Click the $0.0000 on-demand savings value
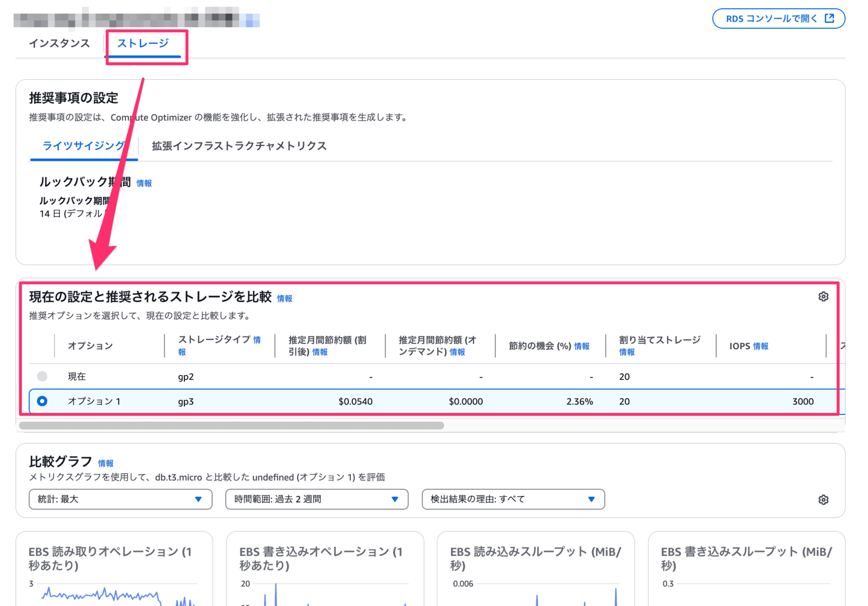This screenshot has height=606, width=868. [466, 402]
